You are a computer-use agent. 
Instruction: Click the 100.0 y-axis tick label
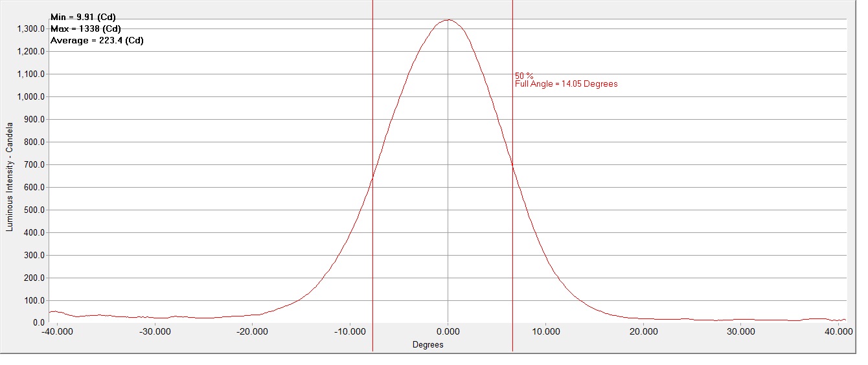coord(33,301)
